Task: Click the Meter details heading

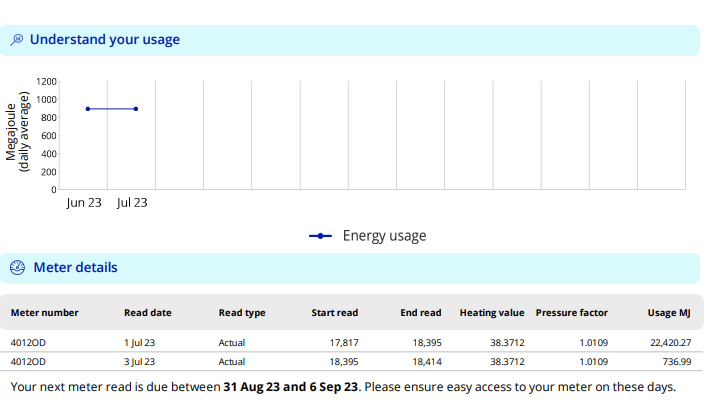Action: coord(76,268)
